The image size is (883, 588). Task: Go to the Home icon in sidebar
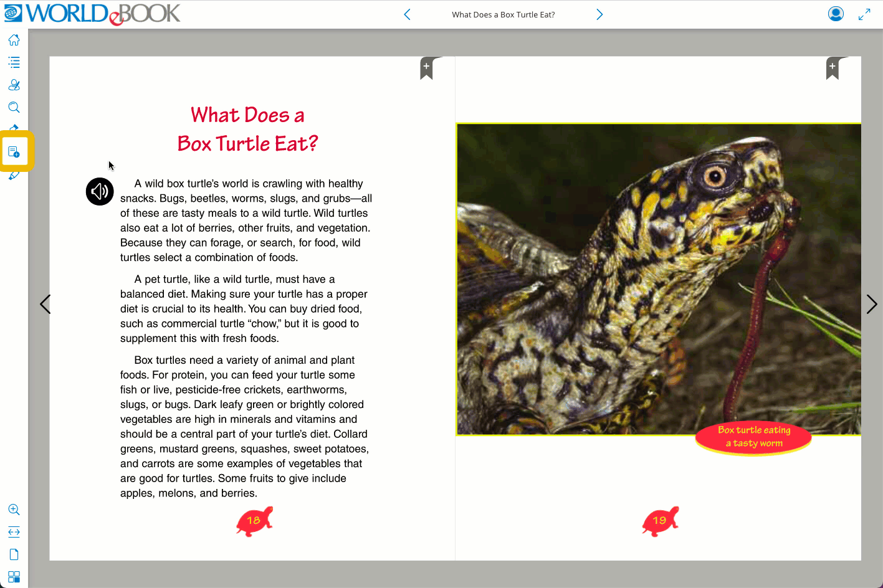pyautogui.click(x=14, y=40)
